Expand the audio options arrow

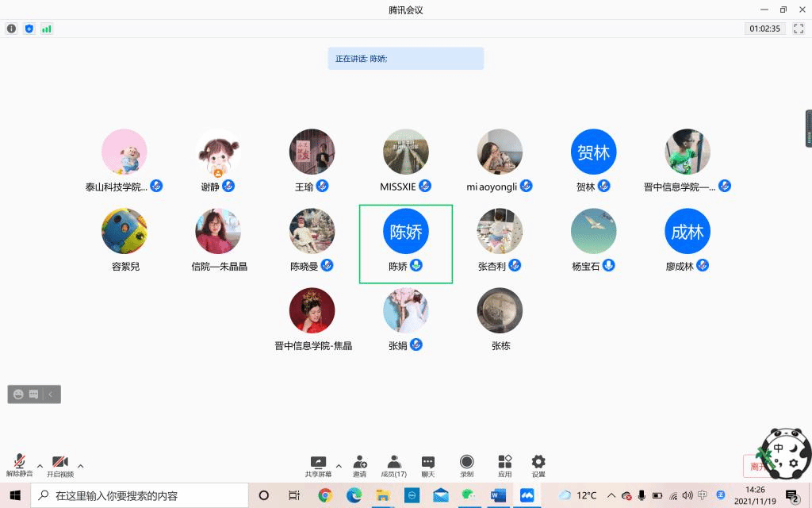coord(40,466)
